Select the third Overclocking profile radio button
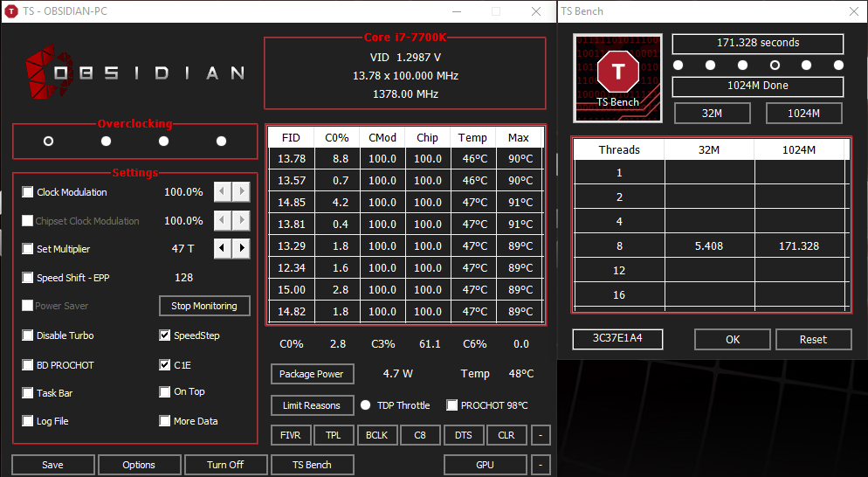This screenshot has width=868, height=477. click(x=164, y=142)
